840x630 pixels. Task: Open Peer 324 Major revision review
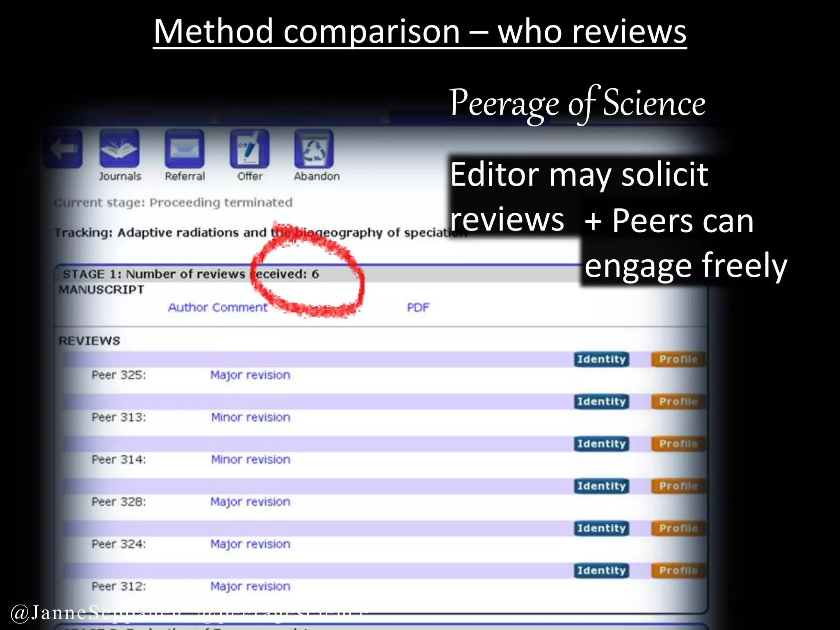pyautogui.click(x=250, y=544)
